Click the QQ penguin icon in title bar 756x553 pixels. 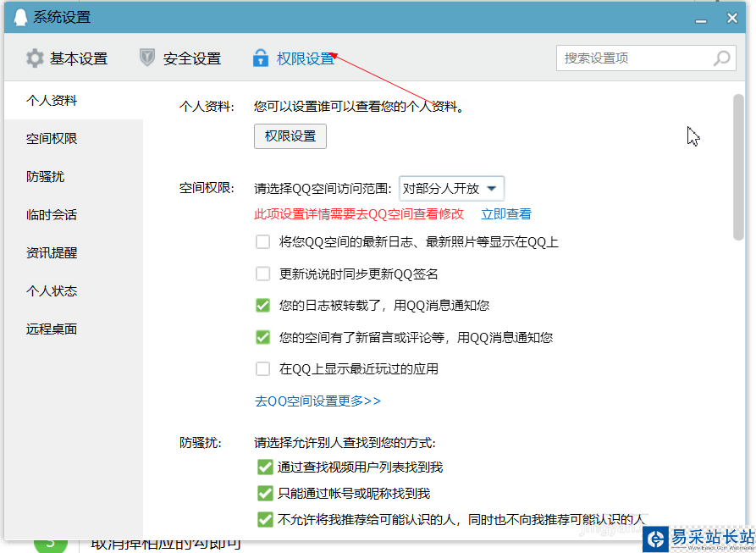(x=20, y=17)
